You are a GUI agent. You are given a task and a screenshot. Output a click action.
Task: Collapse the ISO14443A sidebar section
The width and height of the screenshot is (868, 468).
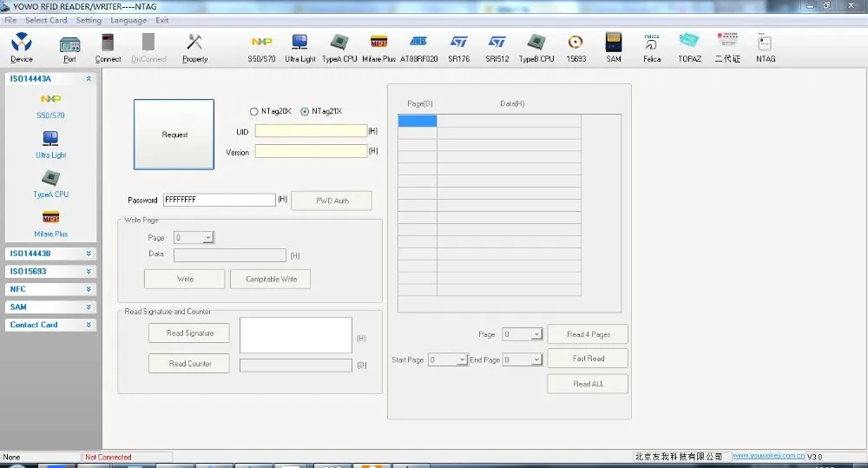89,79
